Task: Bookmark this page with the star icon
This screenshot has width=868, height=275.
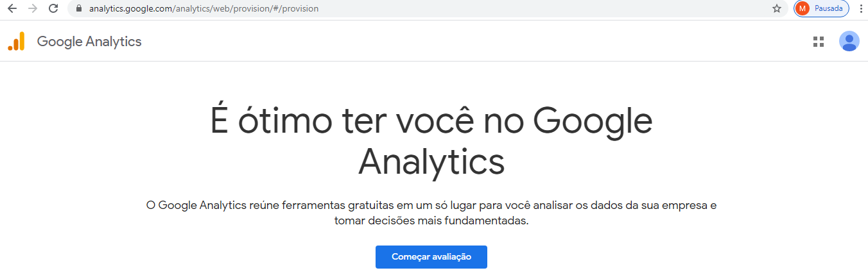Action: click(777, 9)
